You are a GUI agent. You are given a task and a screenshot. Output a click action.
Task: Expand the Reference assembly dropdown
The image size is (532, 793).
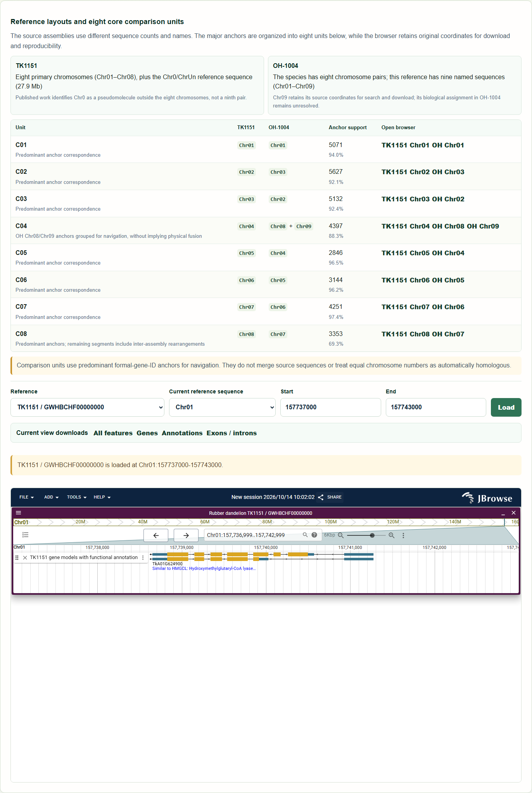click(x=87, y=407)
